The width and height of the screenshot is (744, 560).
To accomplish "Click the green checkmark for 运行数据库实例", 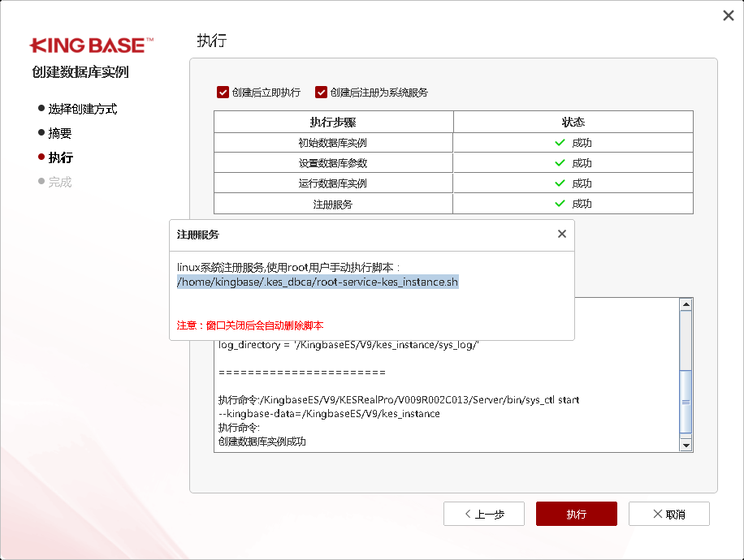I will (x=560, y=183).
